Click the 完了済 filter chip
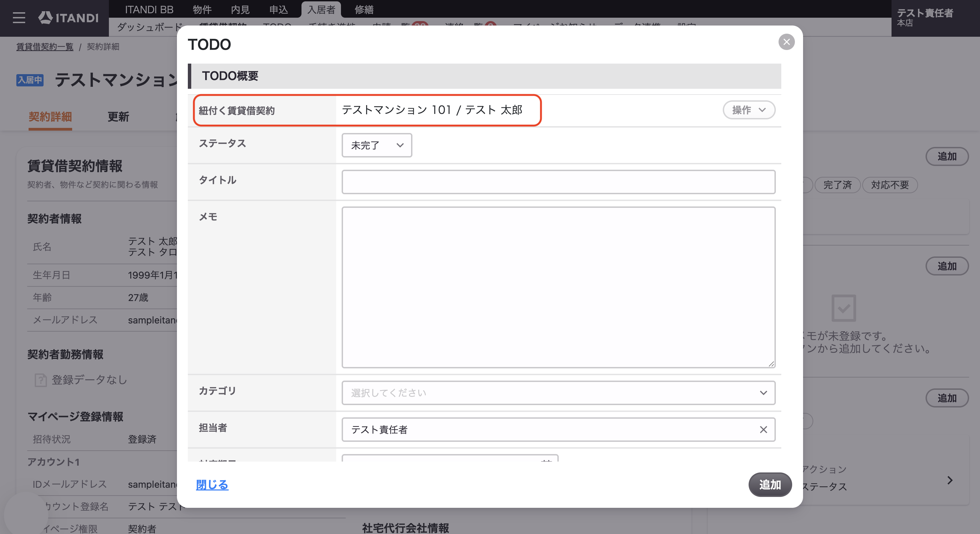The image size is (980, 534). click(x=837, y=185)
